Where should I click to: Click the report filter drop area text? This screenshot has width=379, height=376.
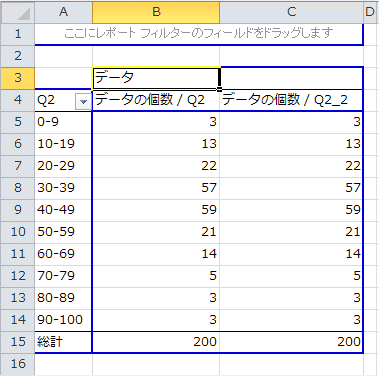[x=199, y=33]
